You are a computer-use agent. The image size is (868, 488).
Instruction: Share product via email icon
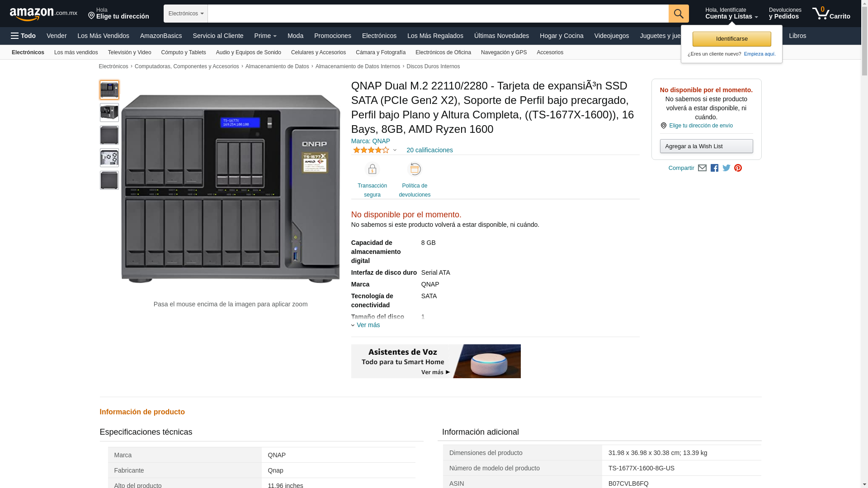click(702, 168)
